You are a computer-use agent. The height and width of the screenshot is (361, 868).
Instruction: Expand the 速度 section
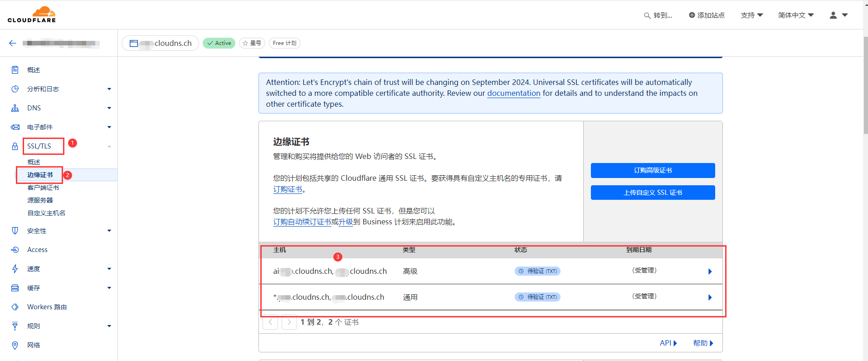tap(109, 269)
